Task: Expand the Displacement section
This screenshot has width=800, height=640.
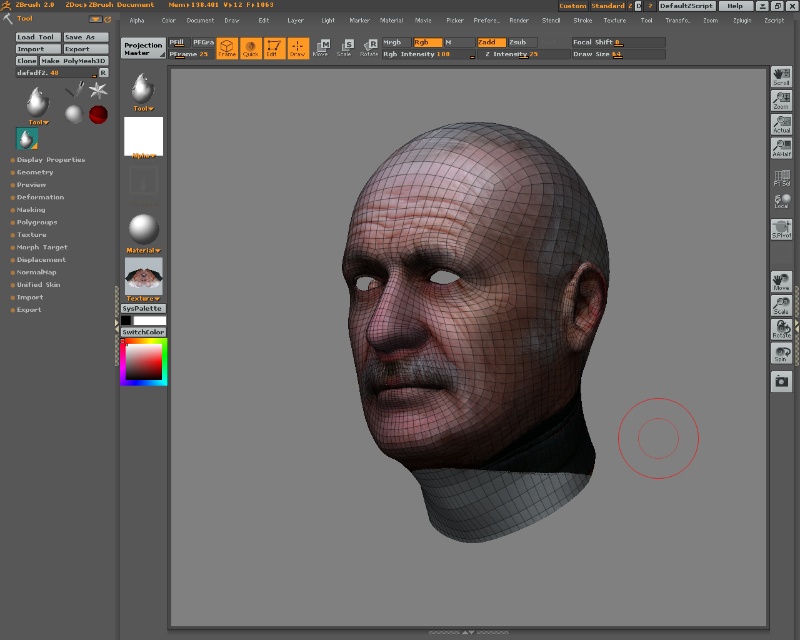Action: 41,260
